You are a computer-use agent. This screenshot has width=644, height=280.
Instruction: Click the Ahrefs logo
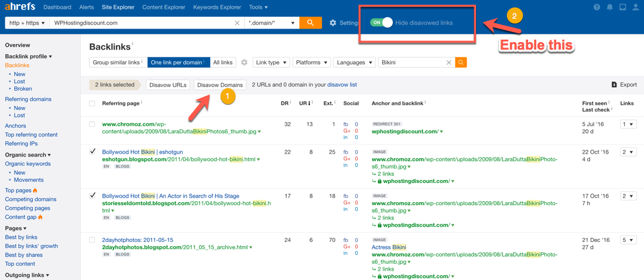[x=20, y=7]
